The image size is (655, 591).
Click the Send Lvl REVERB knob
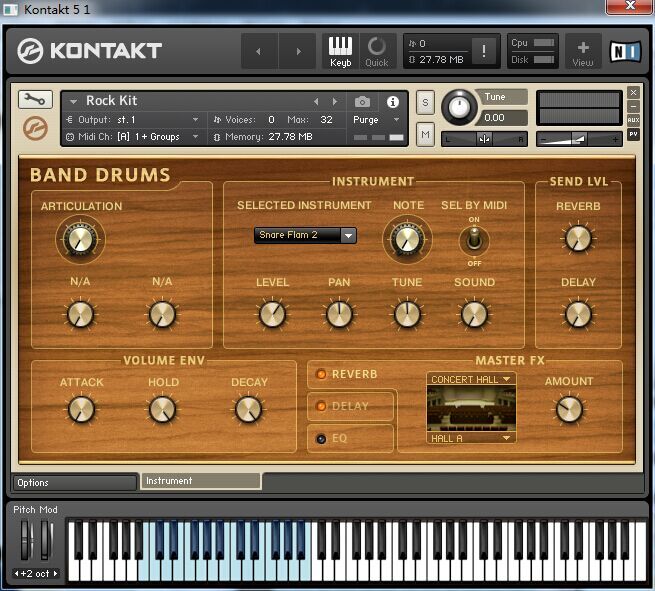(x=578, y=238)
